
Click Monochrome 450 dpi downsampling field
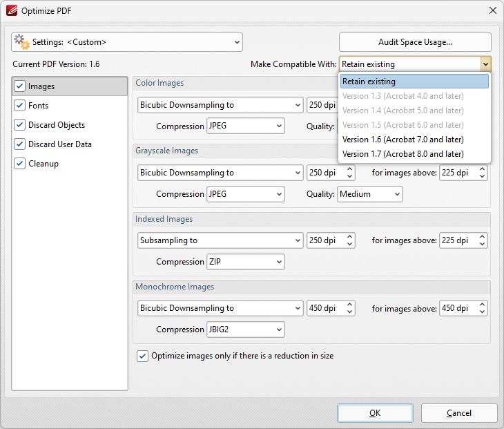click(326, 308)
